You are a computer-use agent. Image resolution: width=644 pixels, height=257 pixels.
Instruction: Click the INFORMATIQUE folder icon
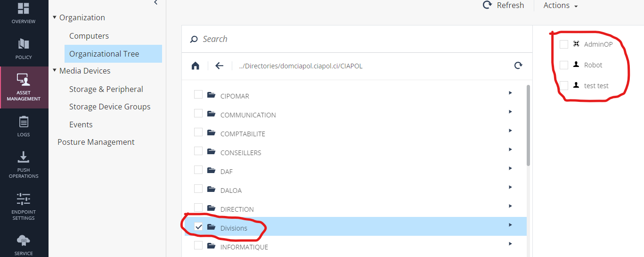(x=212, y=246)
